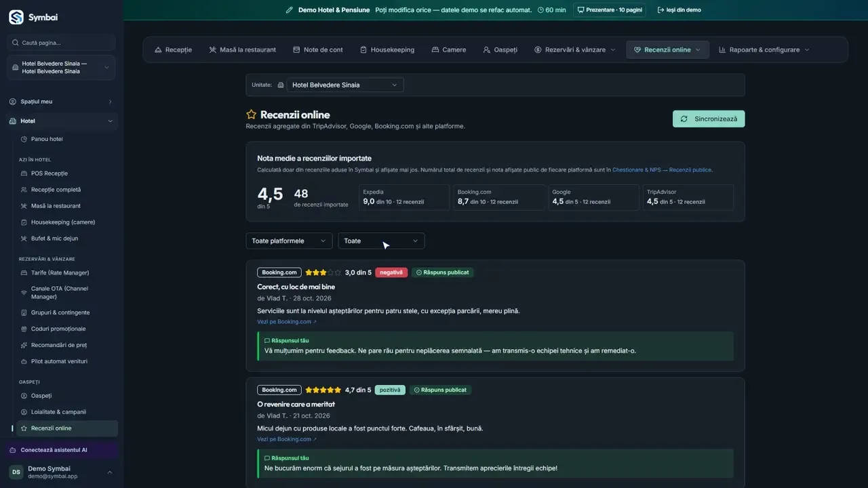868x488 pixels.
Task: Open Vezi pe Booking.com link under 21 oct. review
Action: tap(287, 439)
